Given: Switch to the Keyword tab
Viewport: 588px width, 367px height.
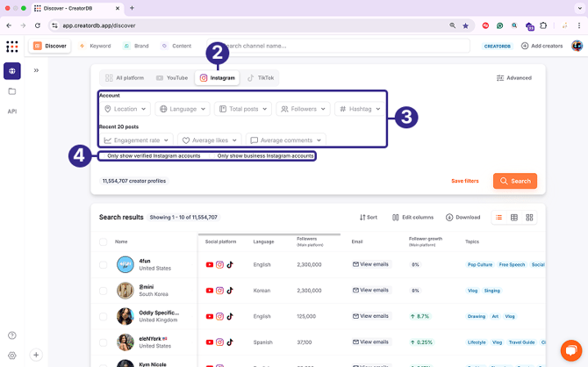Looking at the screenshot, I should 96,46.
